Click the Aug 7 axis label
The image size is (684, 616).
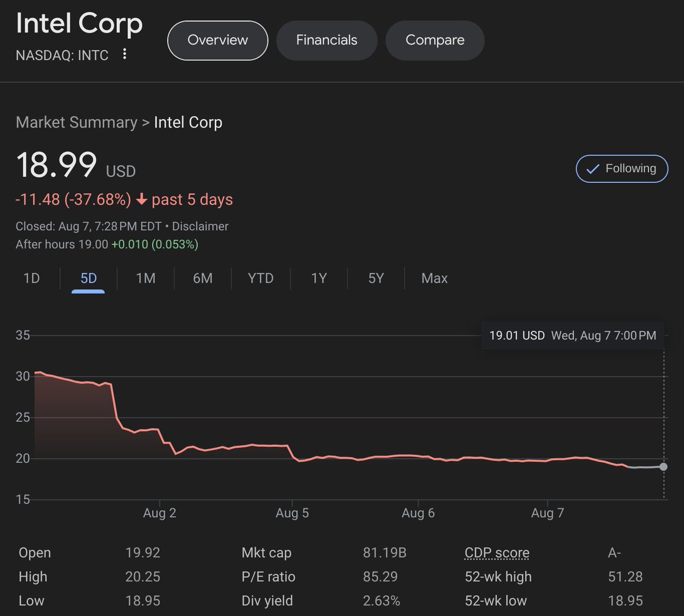pyautogui.click(x=547, y=513)
